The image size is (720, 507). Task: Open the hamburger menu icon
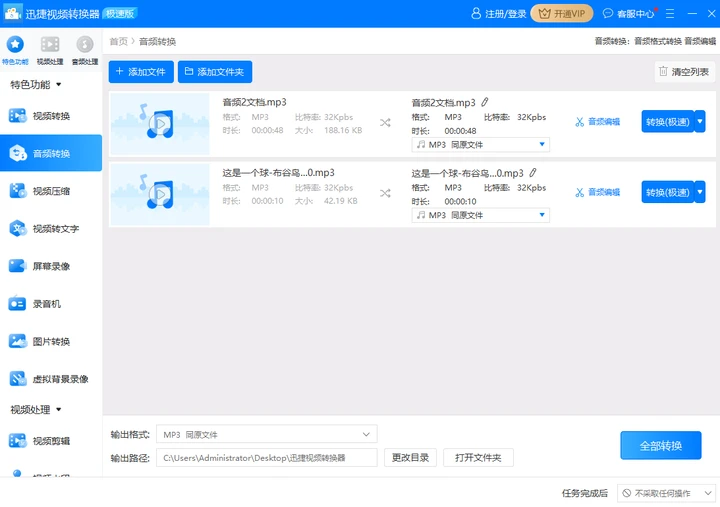click(x=670, y=14)
